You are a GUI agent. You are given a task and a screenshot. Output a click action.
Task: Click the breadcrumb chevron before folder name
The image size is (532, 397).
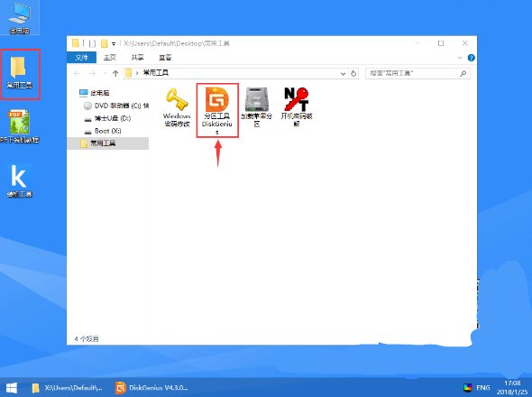[137, 73]
